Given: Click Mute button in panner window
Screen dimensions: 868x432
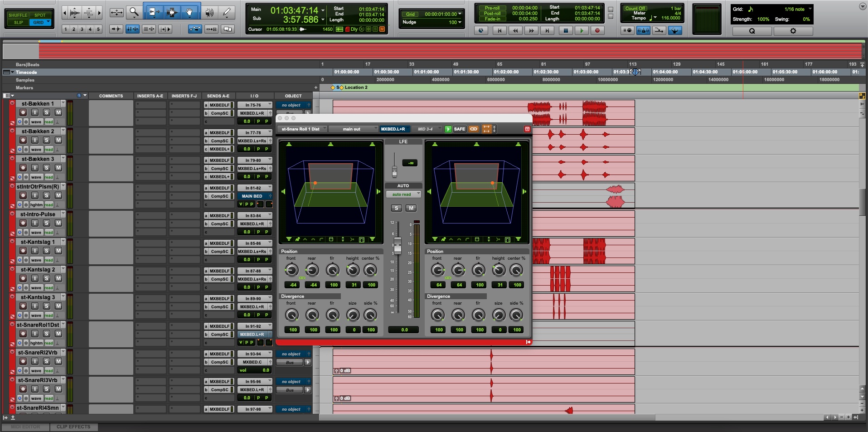Looking at the screenshot, I should [x=411, y=208].
